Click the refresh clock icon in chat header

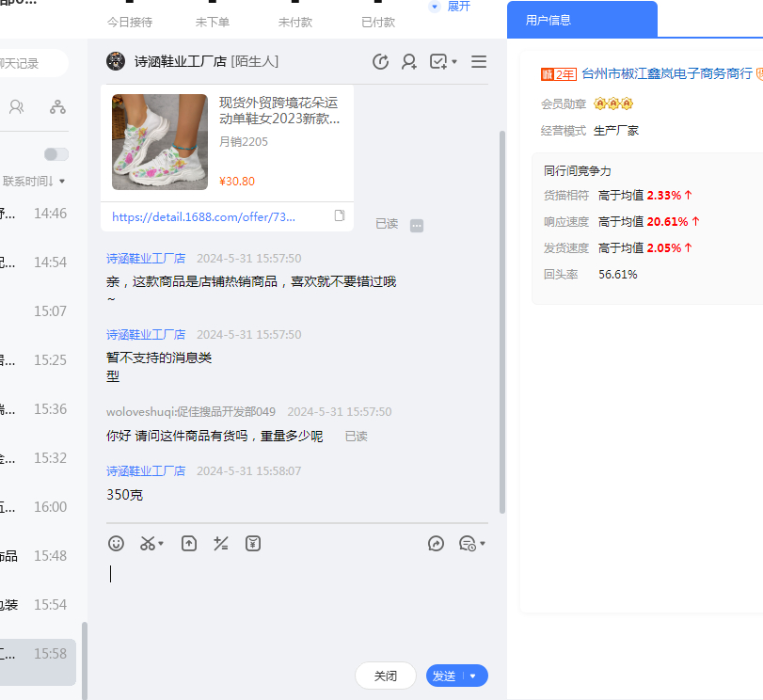pyautogui.click(x=380, y=62)
